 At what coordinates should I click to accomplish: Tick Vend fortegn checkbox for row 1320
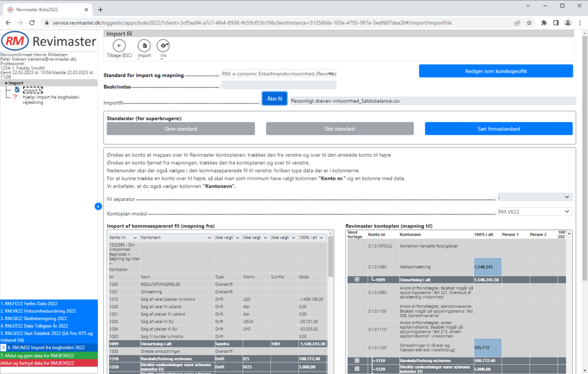tap(357, 369)
